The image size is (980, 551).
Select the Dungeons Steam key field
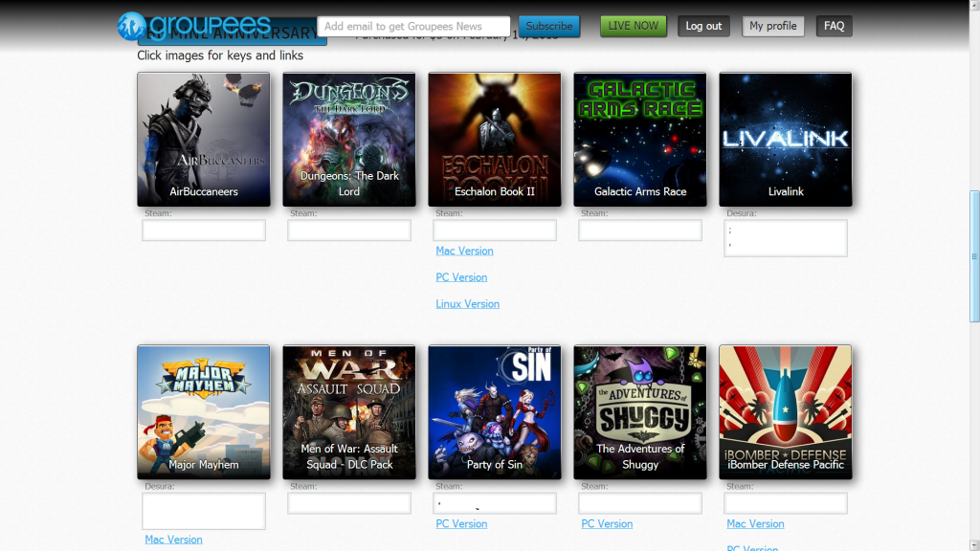349,230
